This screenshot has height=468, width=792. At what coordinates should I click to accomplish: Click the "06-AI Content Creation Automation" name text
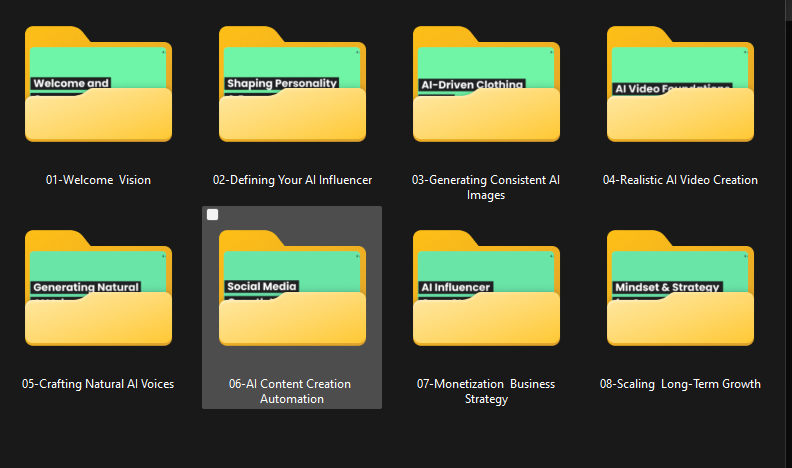click(292, 391)
